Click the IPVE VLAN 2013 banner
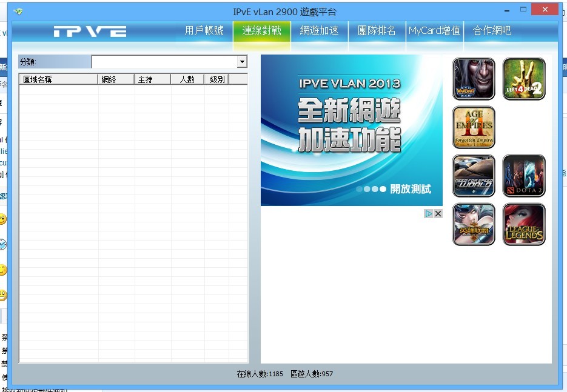Viewport: 567px width, 392px height. 352,130
